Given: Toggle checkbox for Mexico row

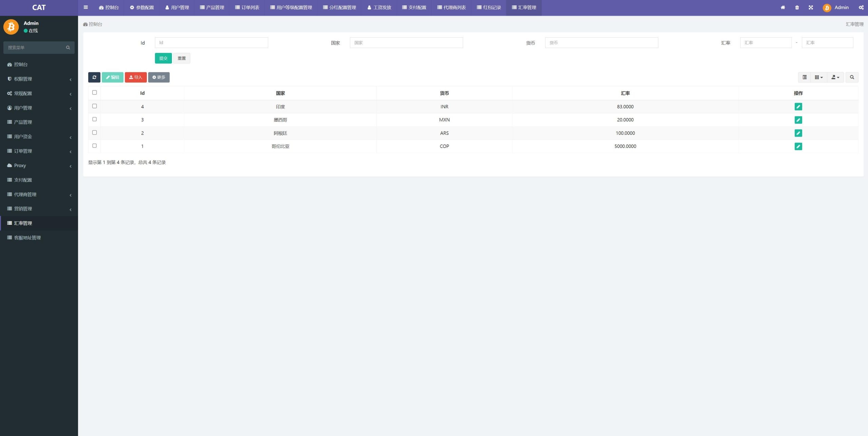Looking at the screenshot, I should tap(95, 119).
